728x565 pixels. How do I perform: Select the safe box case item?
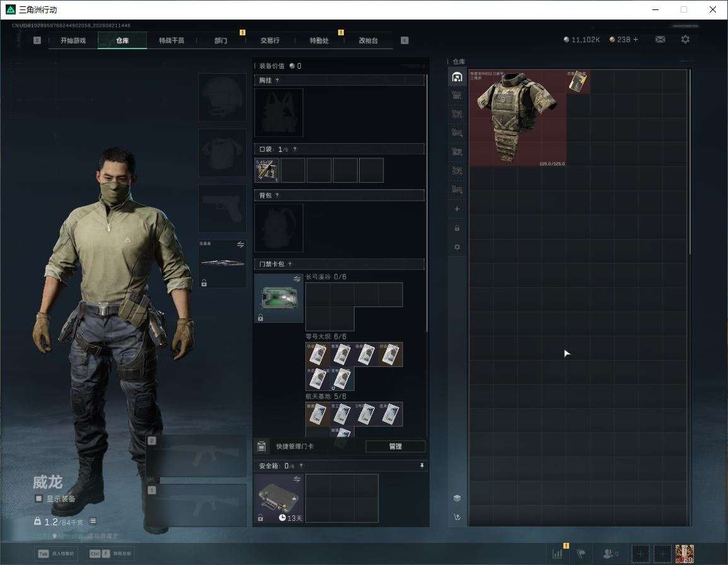point(279,498)
